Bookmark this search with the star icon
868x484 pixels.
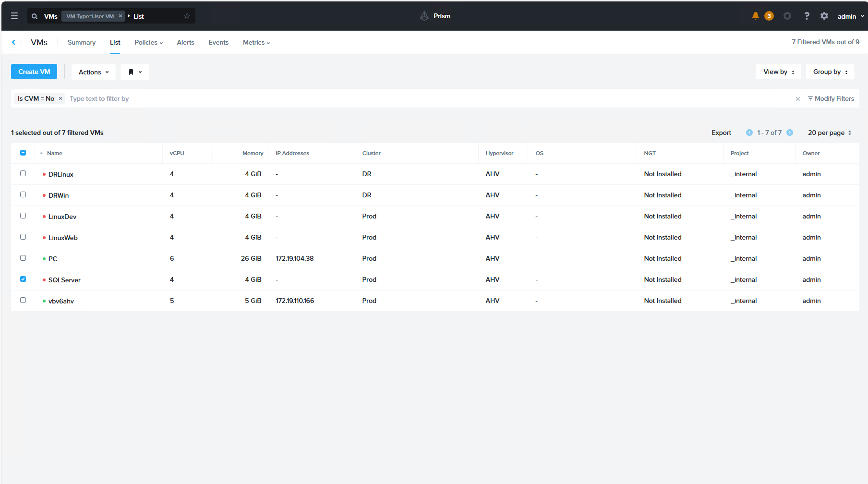coord(187,16)
